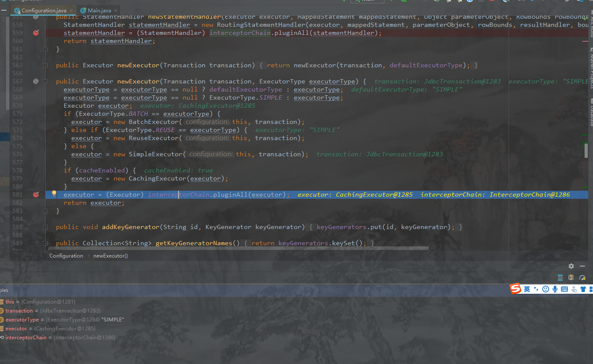
Task: Collapse fold end marker at line 583
Action: (x=45, y=211)
